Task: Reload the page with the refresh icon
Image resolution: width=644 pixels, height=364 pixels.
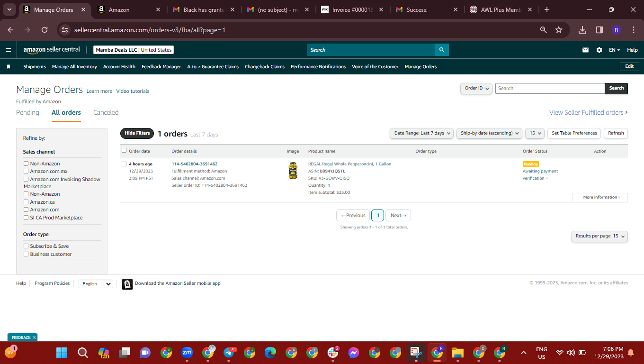Action: (x=45, y=30)
